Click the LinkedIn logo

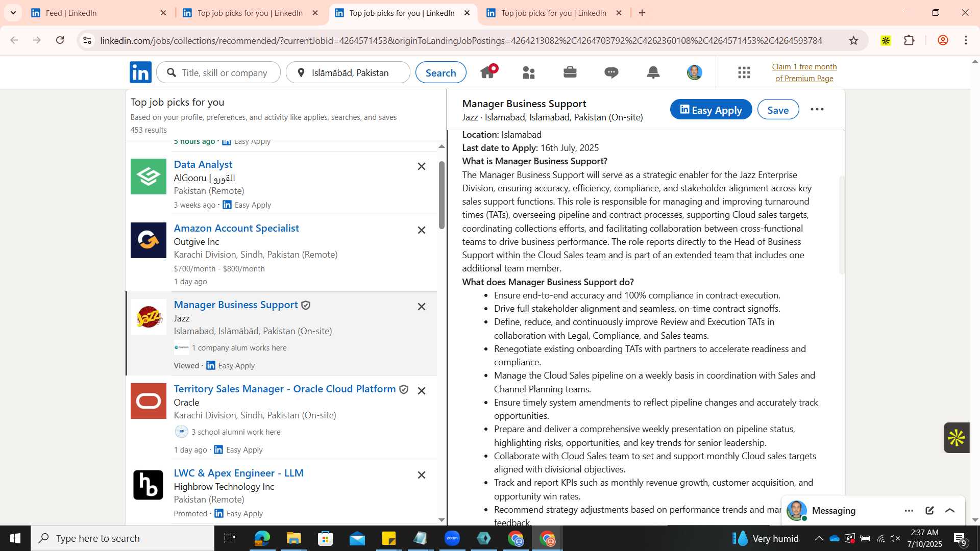[x=140, y=72]
